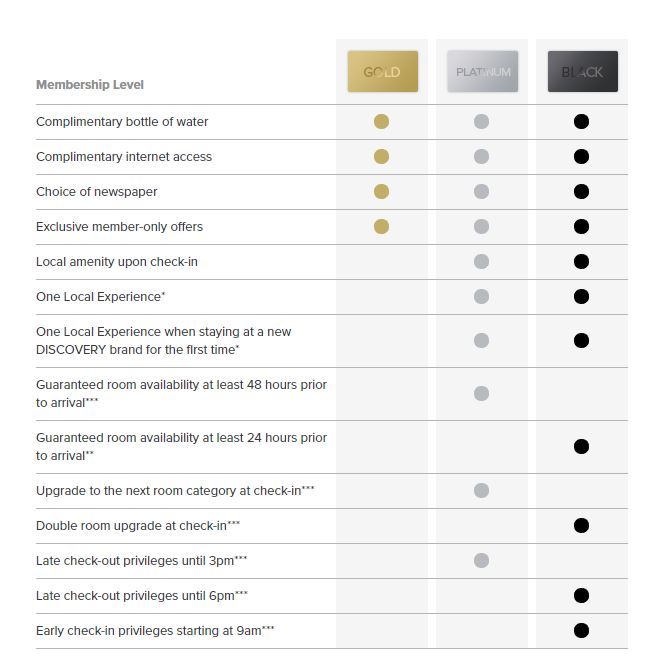Click Gold dot for complimentary bottle of water
Viewport: 662px width, 668px height.
pyautogui.click(x=381, y=122)
